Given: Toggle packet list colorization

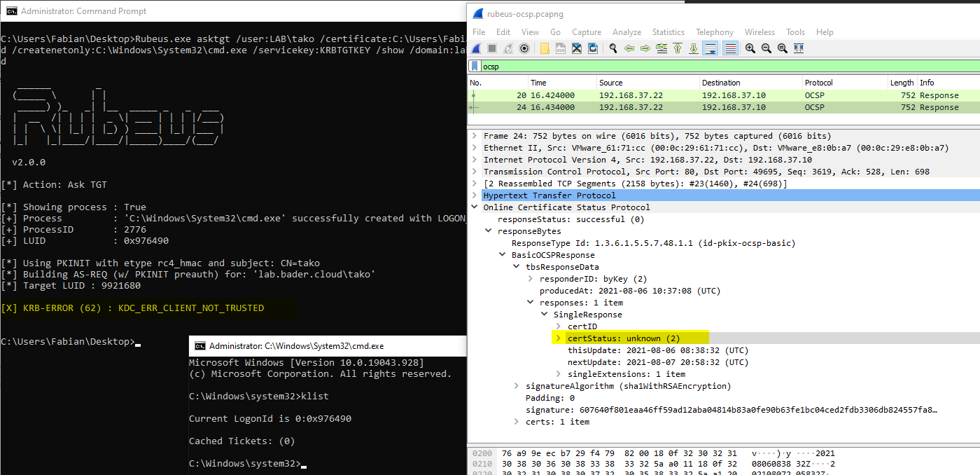Looking at the screenshot, I should pos(730,48).
